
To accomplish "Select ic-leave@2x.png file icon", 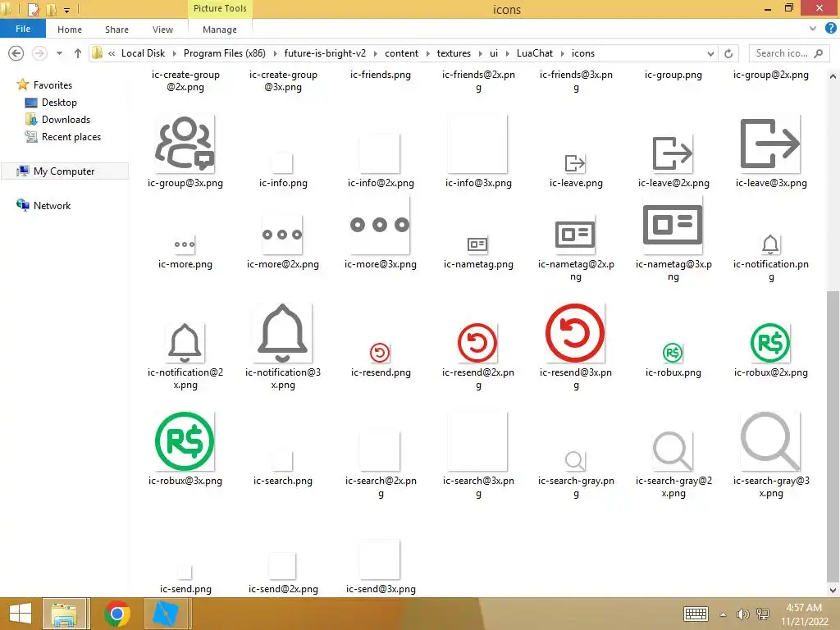I will click(673, 153).
